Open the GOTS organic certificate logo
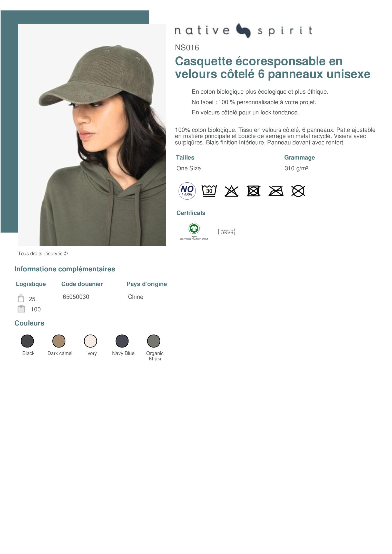The width and height of the screenshot is (392, 554). [194, 231]
